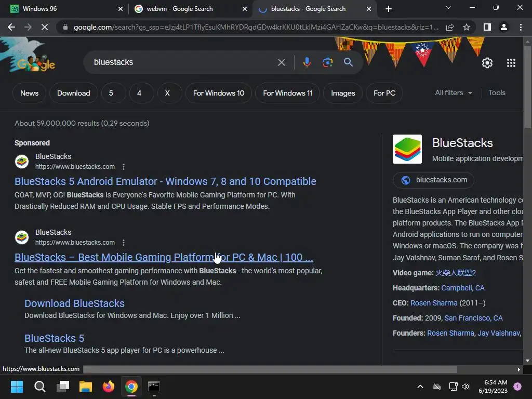Switch to Chrome on the taskbar

point(131,387)
